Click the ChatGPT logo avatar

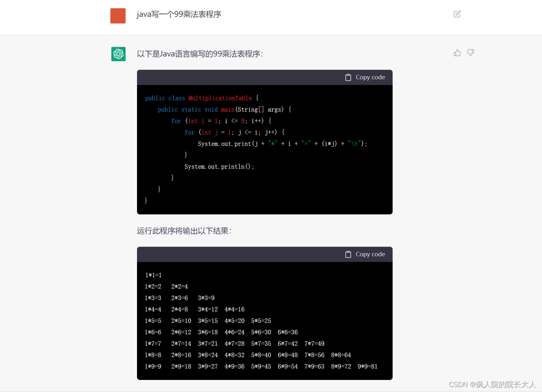coord(118,54)
